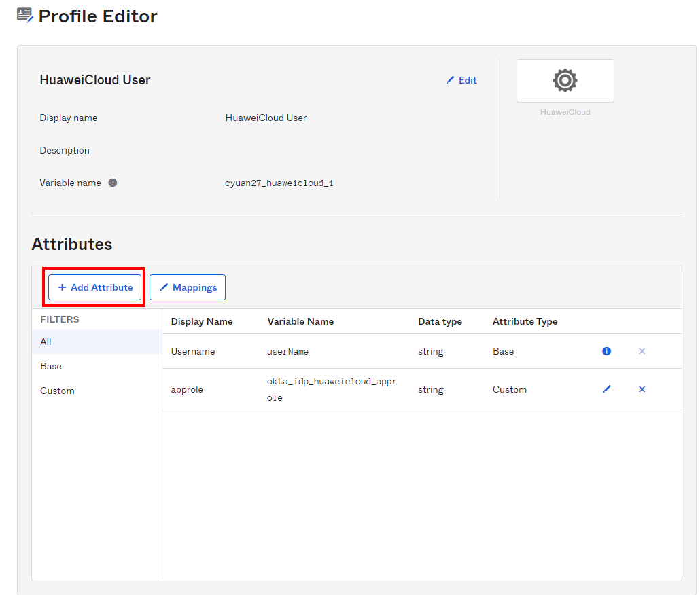700x595 pixels.
Task: Click the Add Attribute button
Action: click(x=95, y=287)
